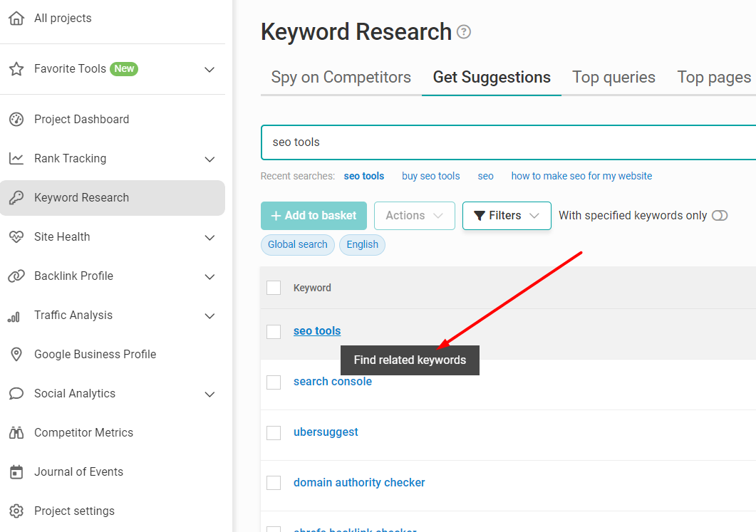
Task: Click the English language filter chip
Action: pyautogui.click(x=363, y=245)
